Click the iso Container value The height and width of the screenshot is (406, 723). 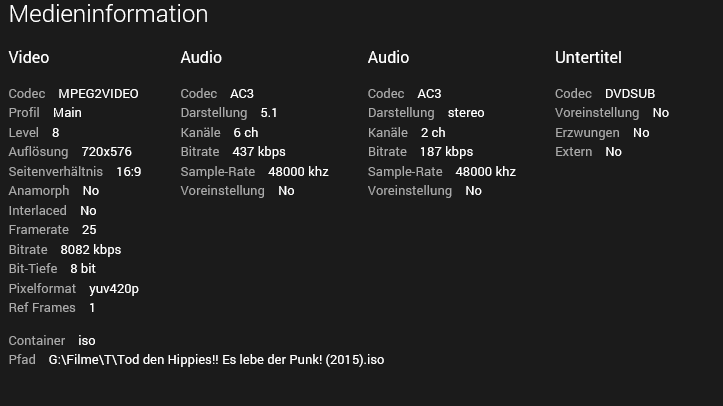pos(87,341)
